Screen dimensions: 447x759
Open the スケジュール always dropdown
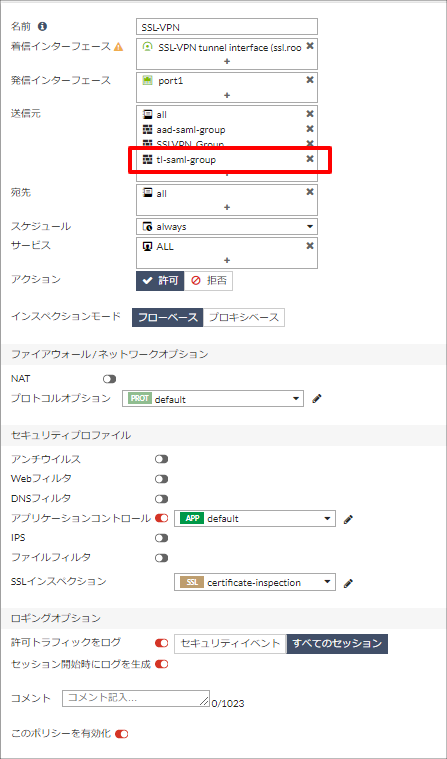coord(227,227)
